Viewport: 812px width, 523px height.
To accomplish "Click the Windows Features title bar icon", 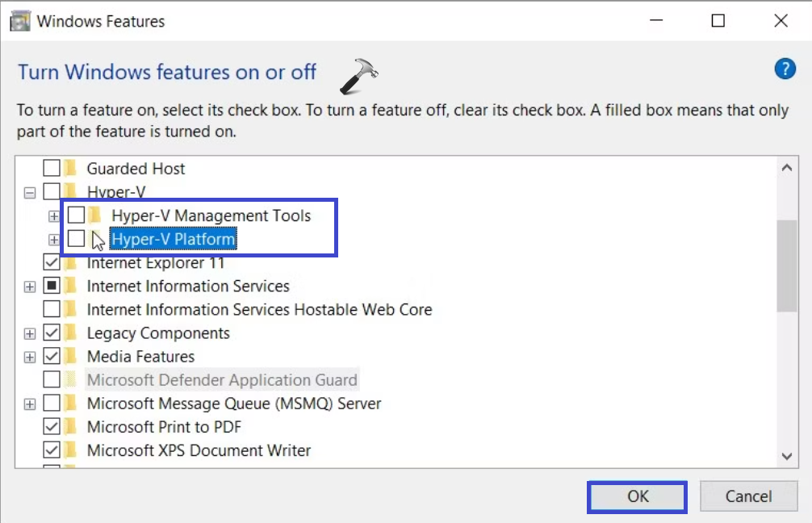I will [x=20, y=22].
